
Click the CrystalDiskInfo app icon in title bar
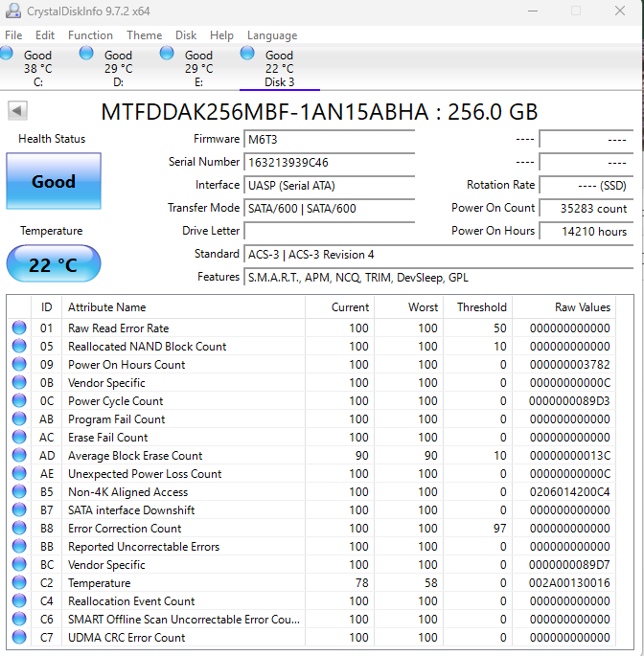[x=13, y=11]
